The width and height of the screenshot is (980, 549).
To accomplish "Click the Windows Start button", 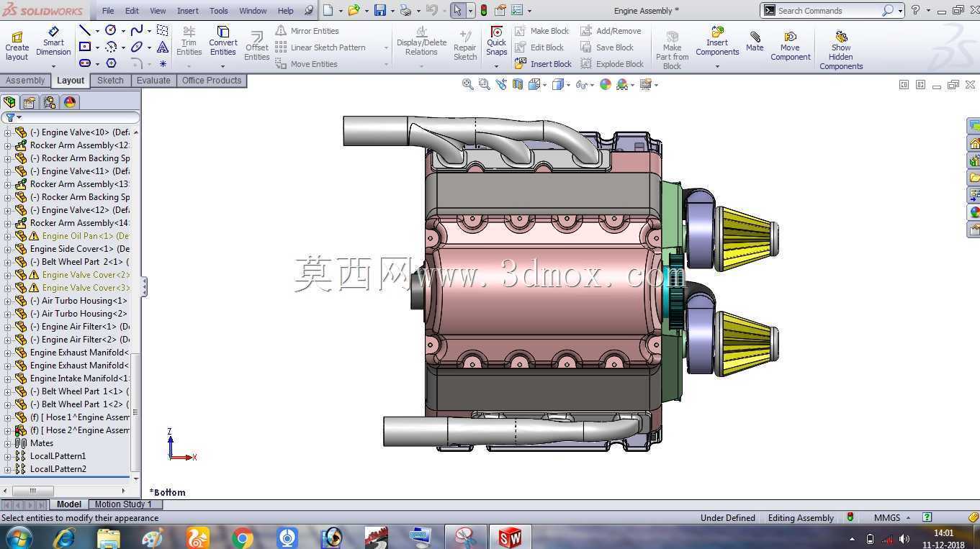I will click(19, 537).
